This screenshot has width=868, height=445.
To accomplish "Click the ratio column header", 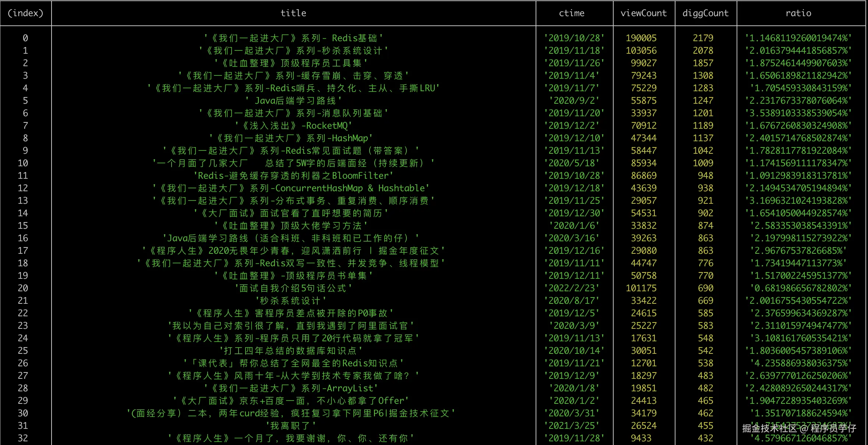I will click(x=798, y=13).
